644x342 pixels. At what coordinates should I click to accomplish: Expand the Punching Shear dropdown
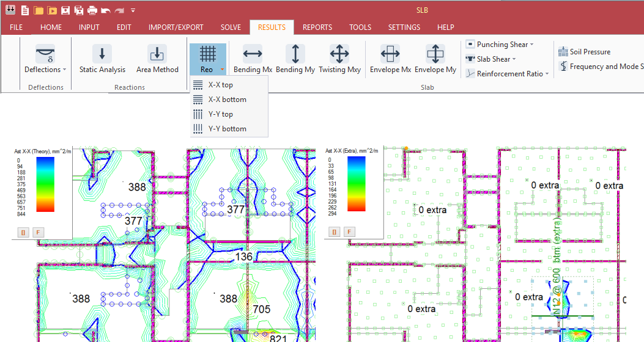point(499,45)
